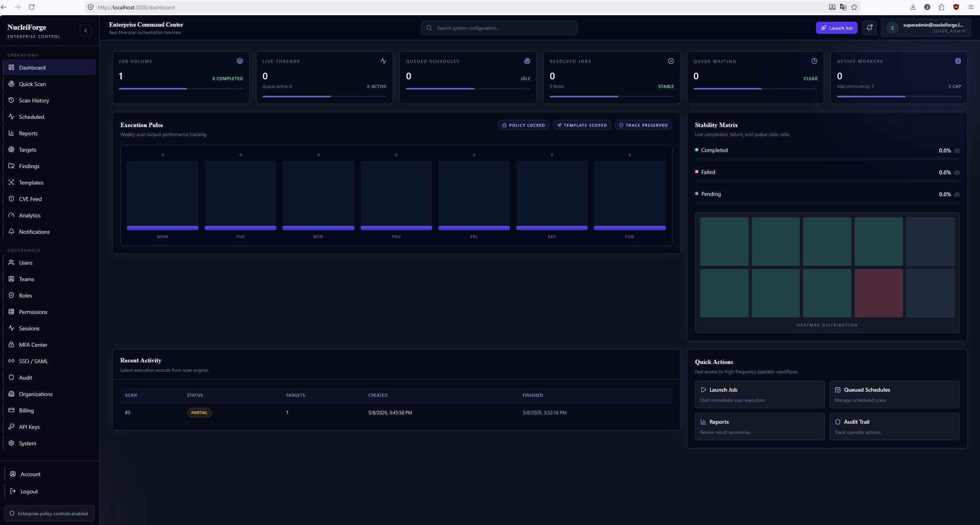Click the Roles shield icon
The width and height of the screenshot is (980, 525).
[x=11, y=295]
